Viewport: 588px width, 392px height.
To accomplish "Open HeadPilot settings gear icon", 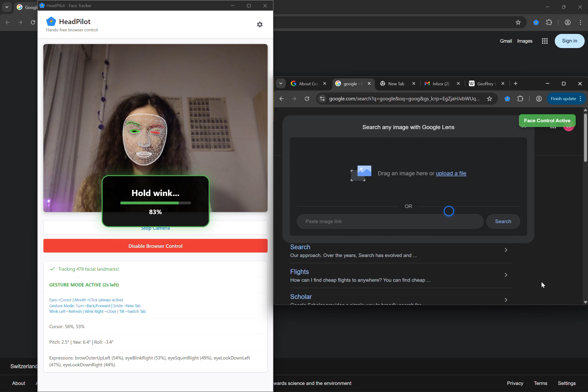I will [260, 24].
